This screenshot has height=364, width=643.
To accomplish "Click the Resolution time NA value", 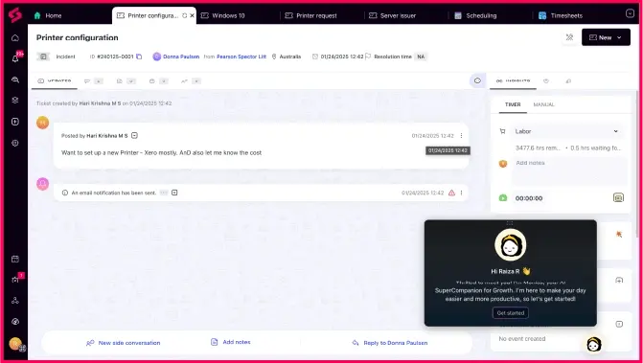I will (x=421, y=57).
